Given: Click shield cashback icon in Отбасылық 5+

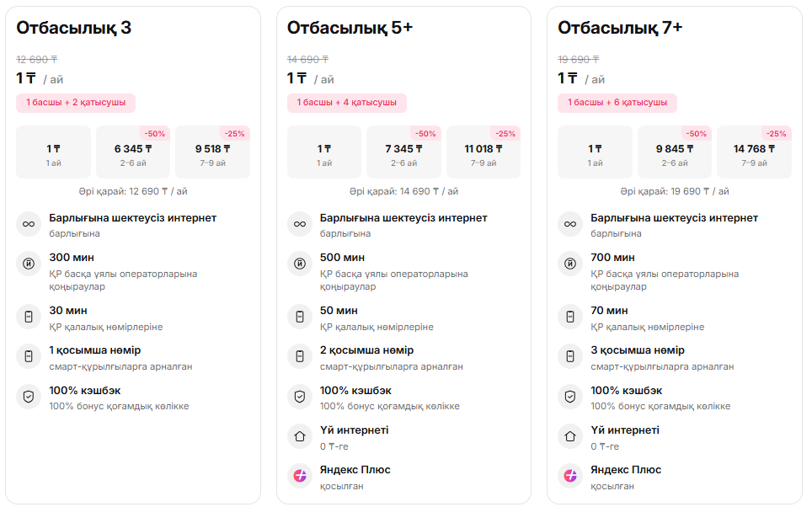Looking at the screenshot, I should pyautogui.click(x=299, y=397).
